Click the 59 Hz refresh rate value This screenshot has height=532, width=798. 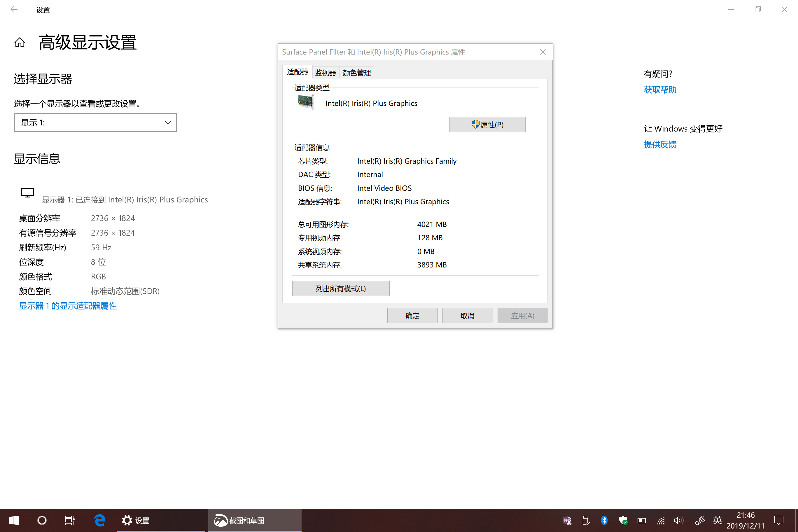point(101,247)
